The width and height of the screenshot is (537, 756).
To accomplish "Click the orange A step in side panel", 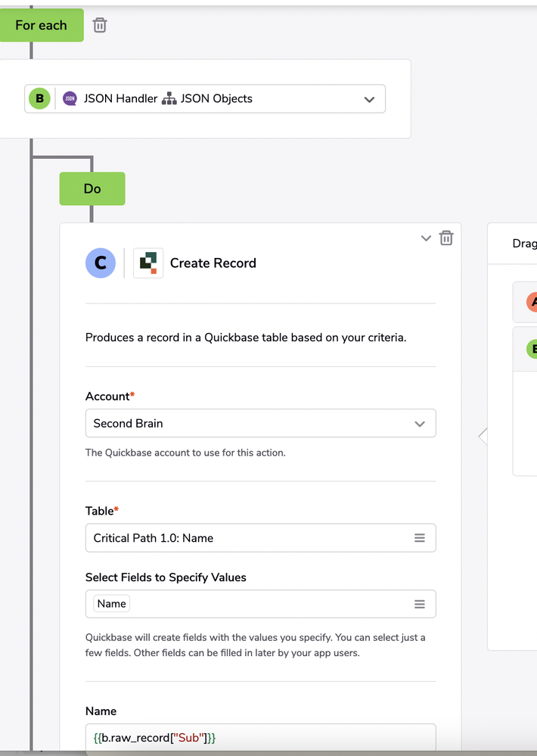I will click(532, 302).
